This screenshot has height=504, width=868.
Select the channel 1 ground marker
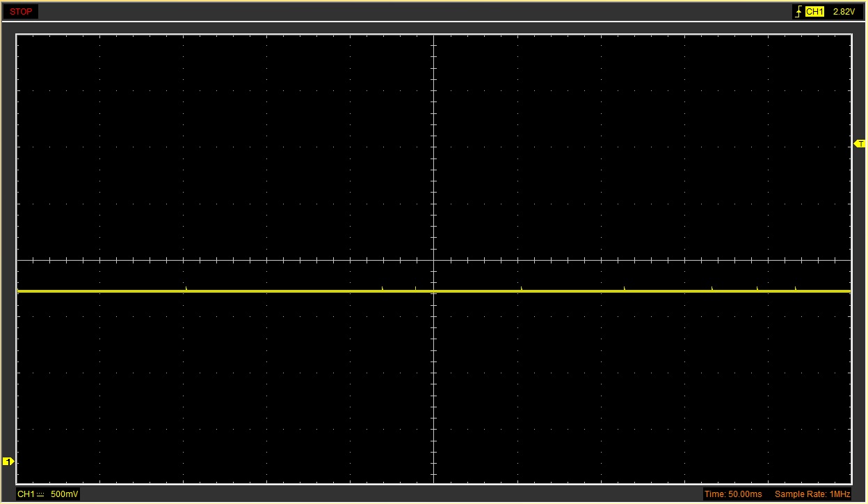coord(8,462)
